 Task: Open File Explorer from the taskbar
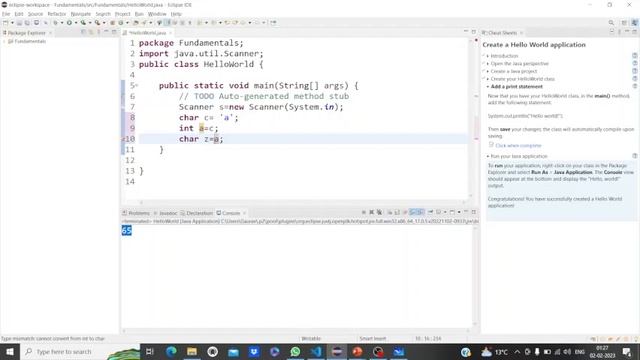coord(192,351)
